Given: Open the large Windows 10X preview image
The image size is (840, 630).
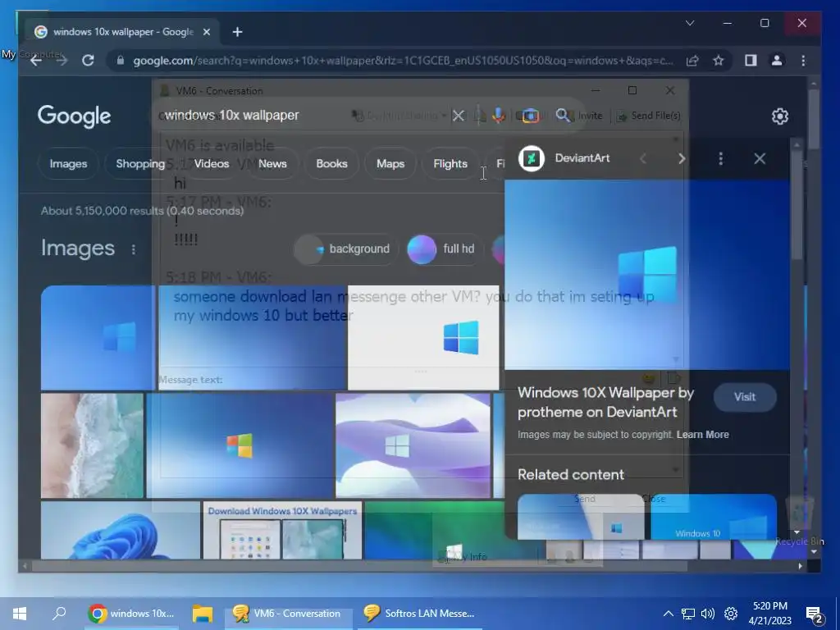Looking at the screenshot, I should click(x=647, y=274).
